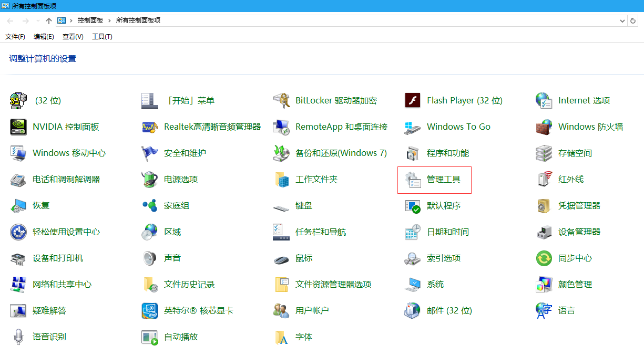The height and width of the screenshot is (356, 644).
Task: Open the 同步中心 green icon
Action: (544, 258)
